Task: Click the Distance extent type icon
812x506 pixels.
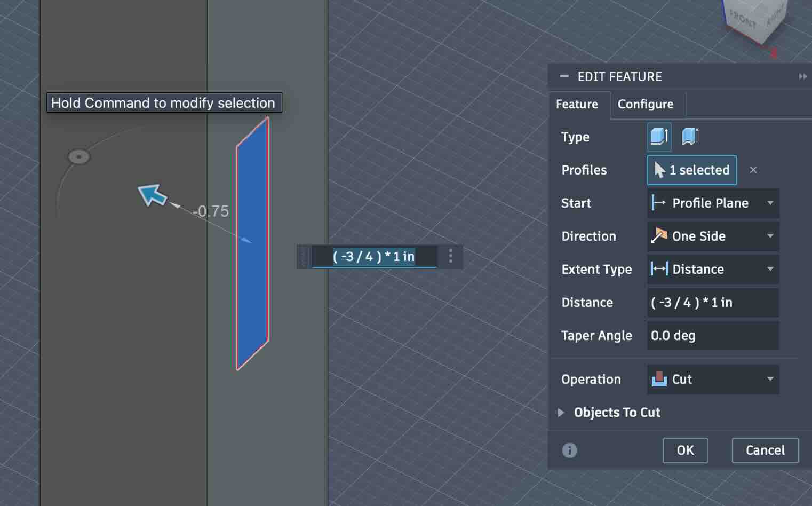Action: 659,269
